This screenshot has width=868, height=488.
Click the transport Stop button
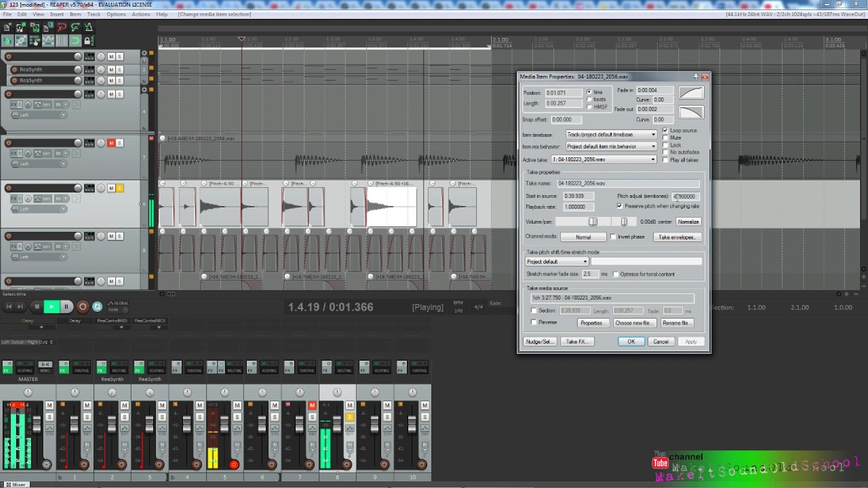pyautogui.click(x=37, y=306)
